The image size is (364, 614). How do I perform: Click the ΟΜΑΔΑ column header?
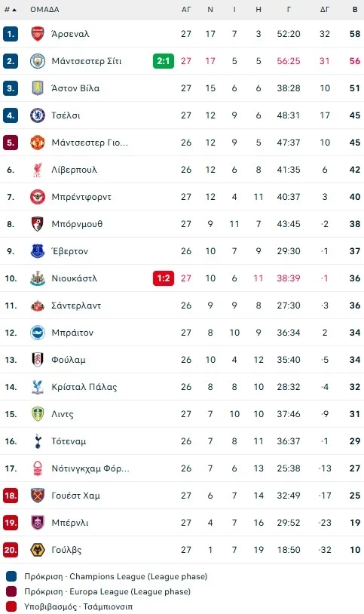pos(44,9)
